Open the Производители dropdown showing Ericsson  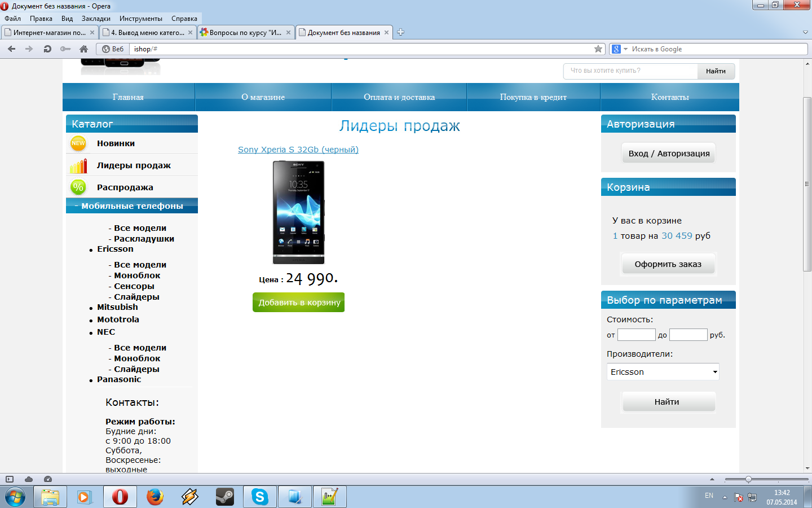[x=663, y=372]
